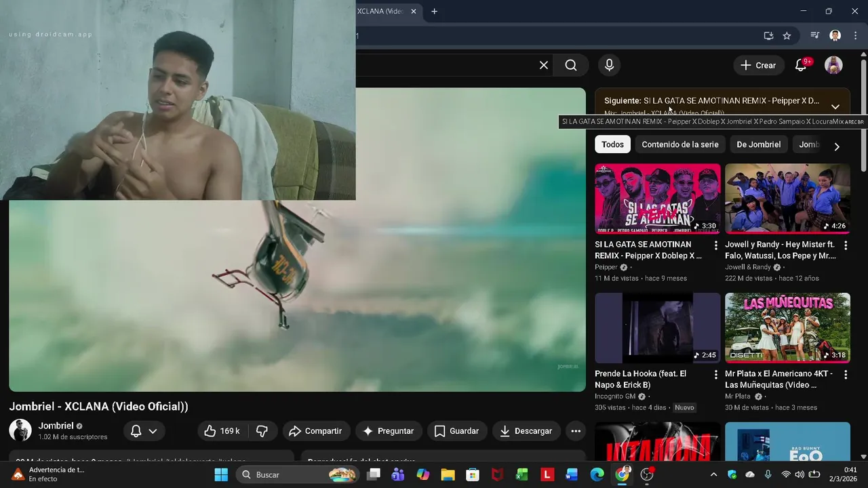The width and height of the screenshot is (868, 488).
Task: Open Word from the taskbar
Action: point(572,474)
